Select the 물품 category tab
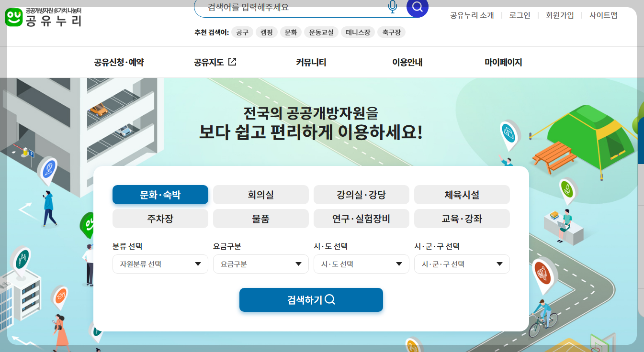Viewport: 644px width, 352px height. (261, 219)
